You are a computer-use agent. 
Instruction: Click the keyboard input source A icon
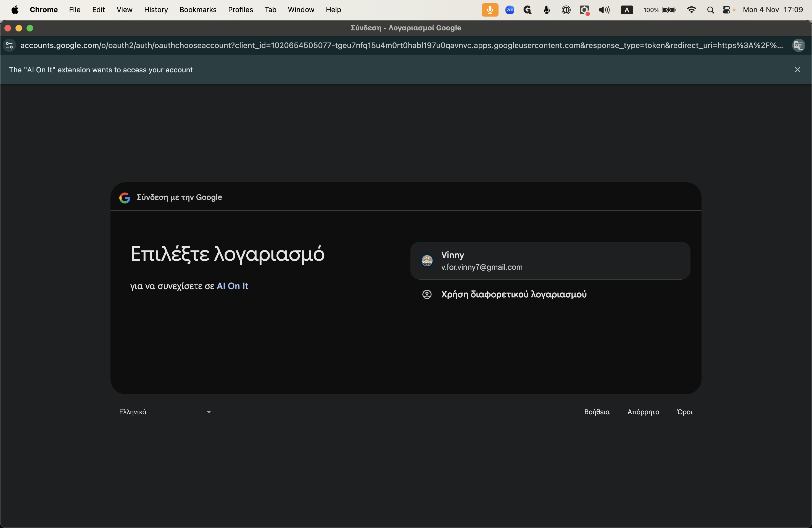pos(627,10)
